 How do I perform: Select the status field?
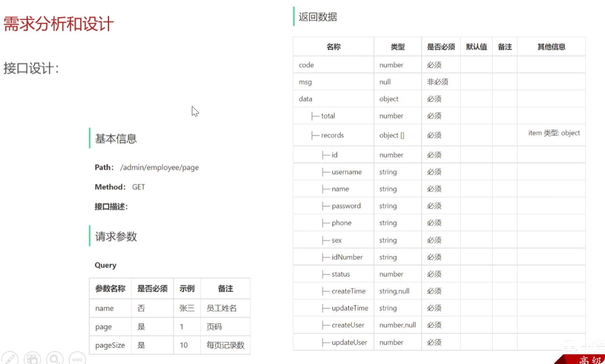(341, 274)
